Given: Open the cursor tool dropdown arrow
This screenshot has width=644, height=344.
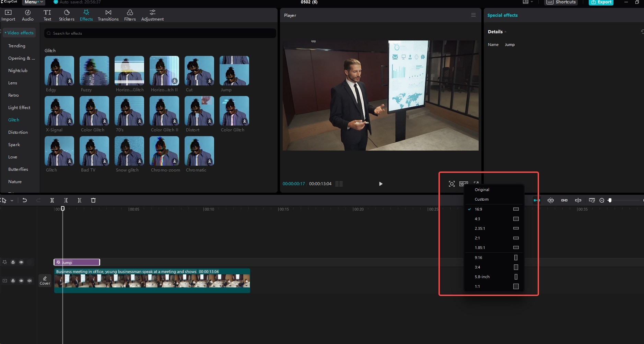Looking at the screenshot, I should pos(11,200).
